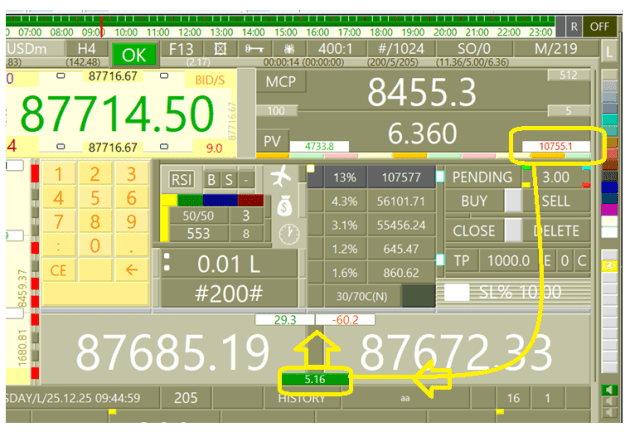Toggle the small white checkbox above 13%
This screenshot has width=625, height=432.
point(310,168)
